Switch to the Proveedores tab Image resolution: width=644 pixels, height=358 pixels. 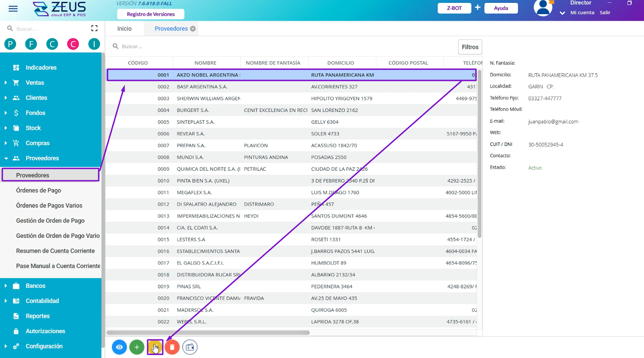pos(171,29)
